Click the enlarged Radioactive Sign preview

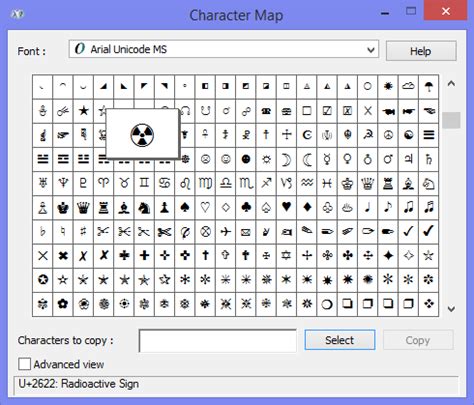tap(142, 135)
